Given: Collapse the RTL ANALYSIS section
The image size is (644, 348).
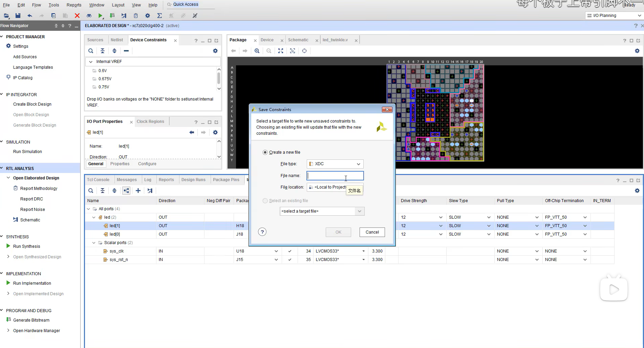Looking at the screenshot, I should tap(2, 168).
